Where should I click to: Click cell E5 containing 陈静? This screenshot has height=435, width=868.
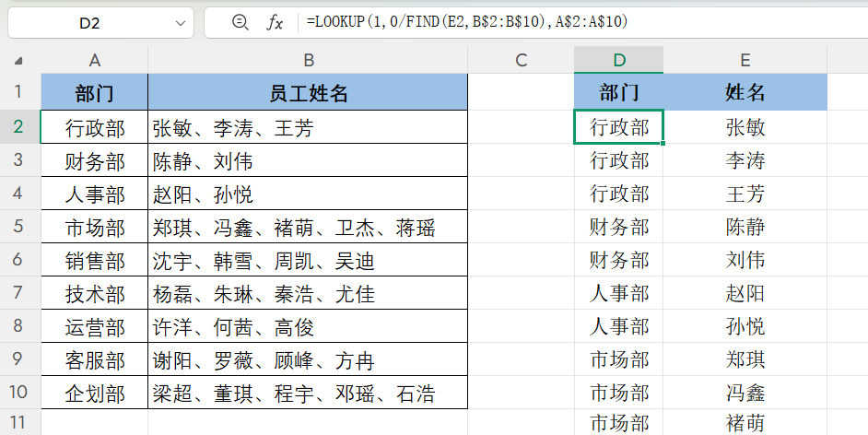(x=745, y=228)
